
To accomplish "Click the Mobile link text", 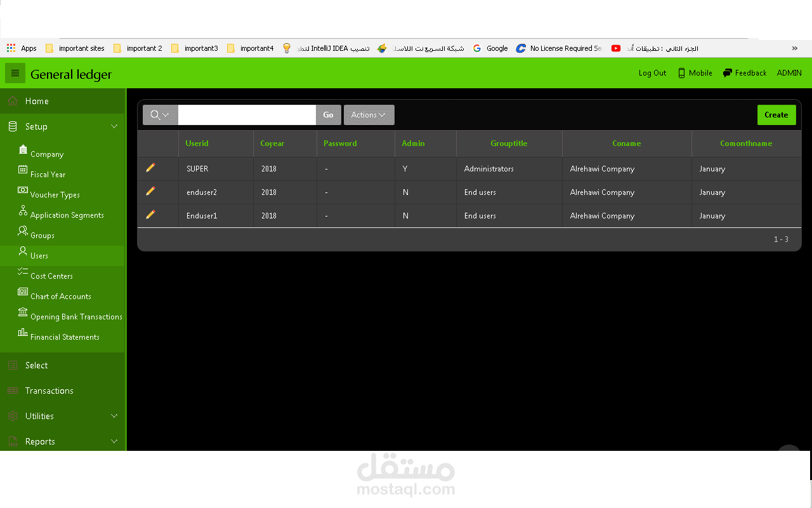I will [700, 73].
